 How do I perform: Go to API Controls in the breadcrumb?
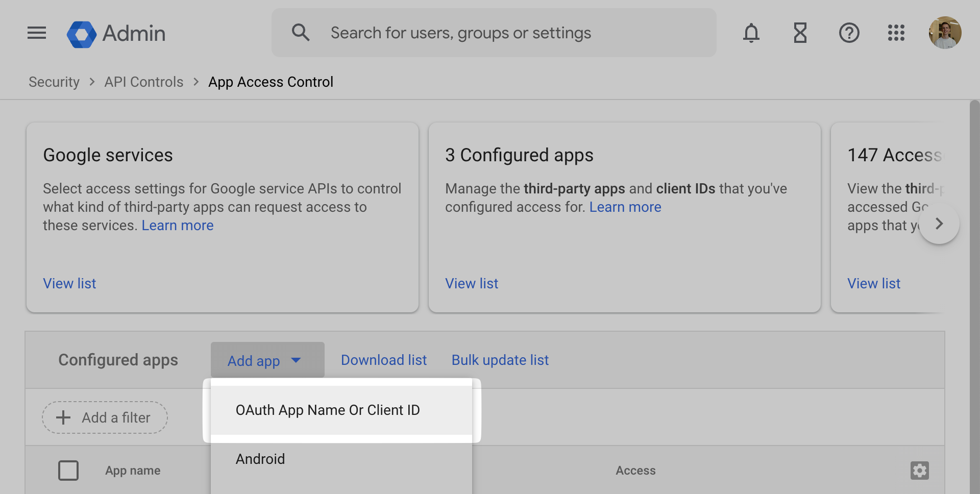(144, 82)
